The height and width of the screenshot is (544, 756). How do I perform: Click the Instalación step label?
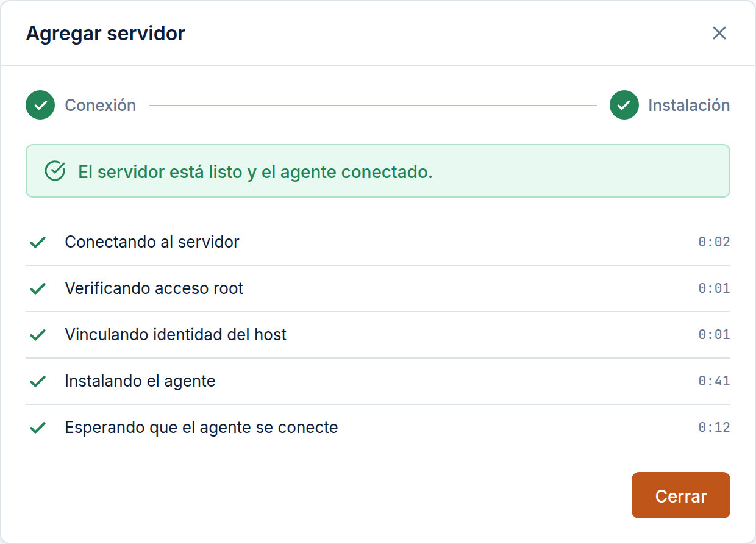click(x=689, y=105)
